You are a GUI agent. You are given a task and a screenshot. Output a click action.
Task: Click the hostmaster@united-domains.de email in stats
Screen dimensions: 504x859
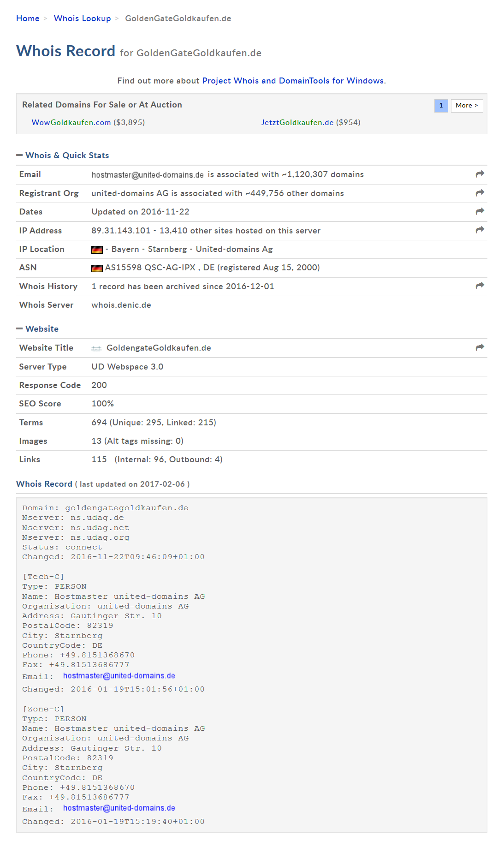tap(148, 175)
